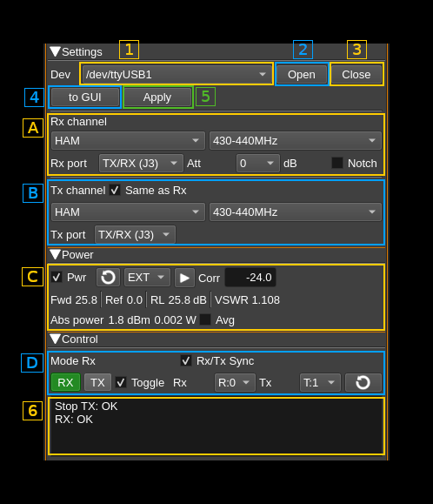This screenshot has width=433, height=504.
Task: Uncheck the Toggle checkbox
Action: [121, 382]
